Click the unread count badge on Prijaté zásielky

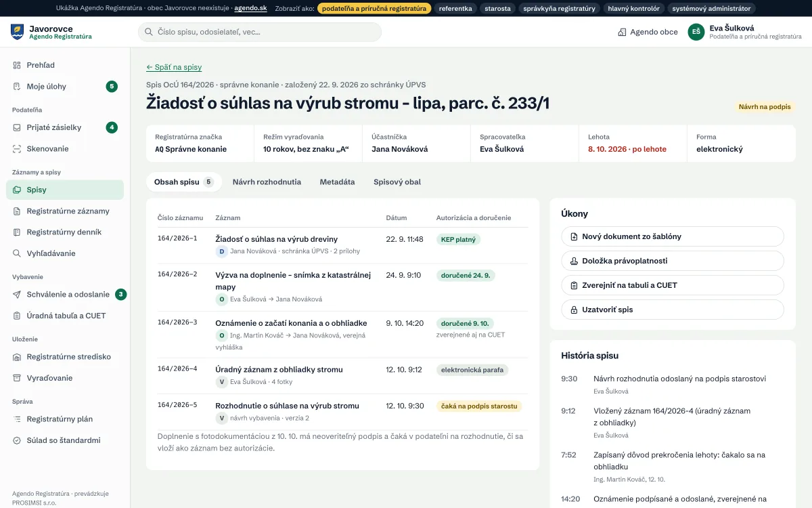click(112, 127)
